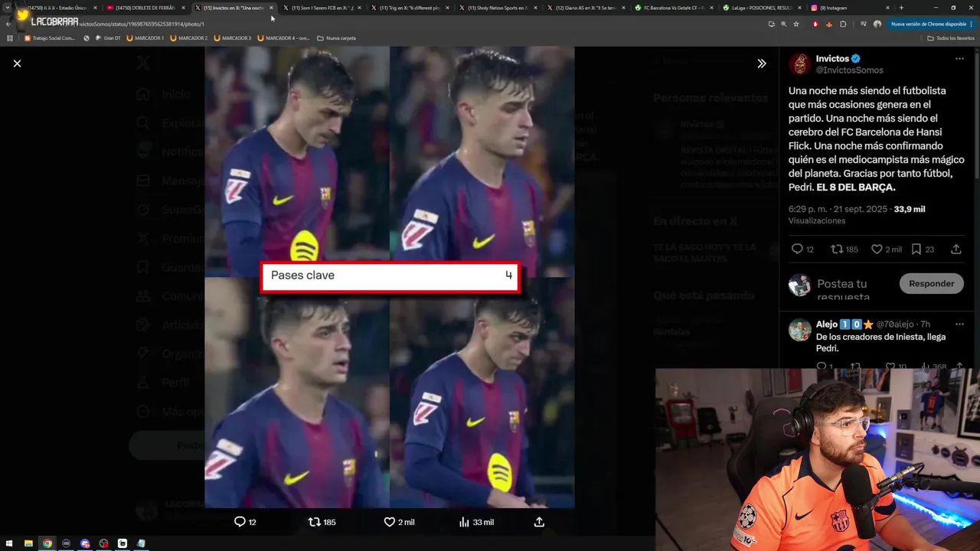980x551 pixels.
Task: Open the 6:29 p. m. 21 sept. 2025 timestamp
Action: pos(839,209)
